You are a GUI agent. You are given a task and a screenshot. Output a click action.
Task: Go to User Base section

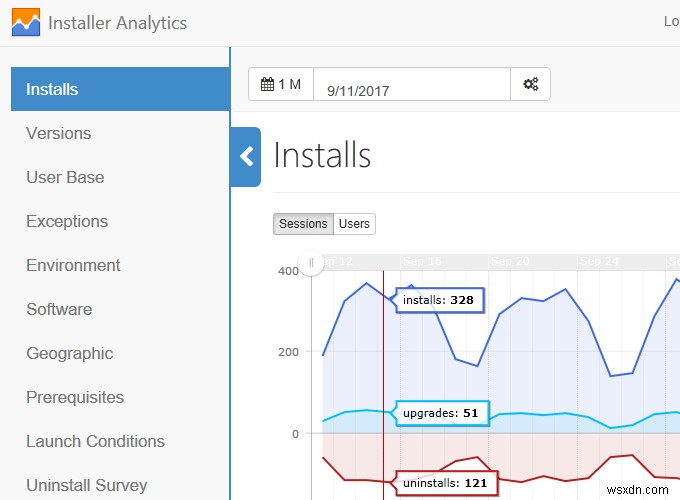(65, 177)
